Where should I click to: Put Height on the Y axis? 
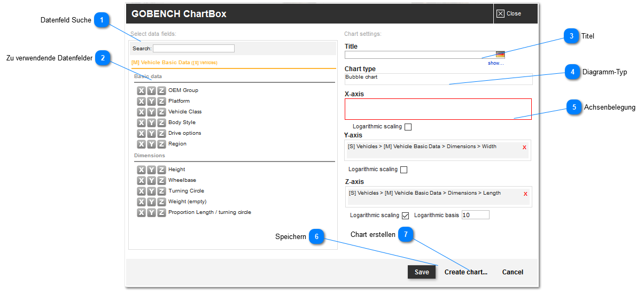[151, 170]
